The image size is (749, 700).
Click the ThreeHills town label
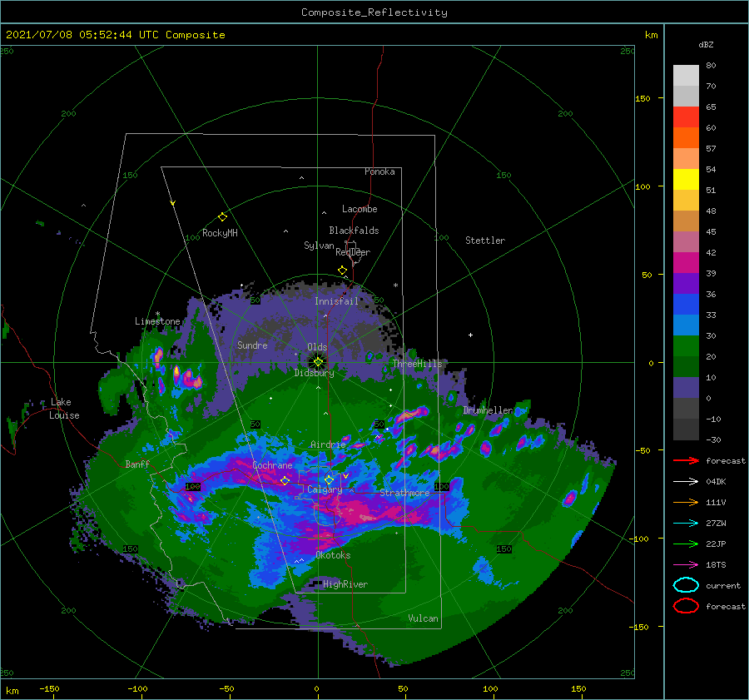[418, 364]
